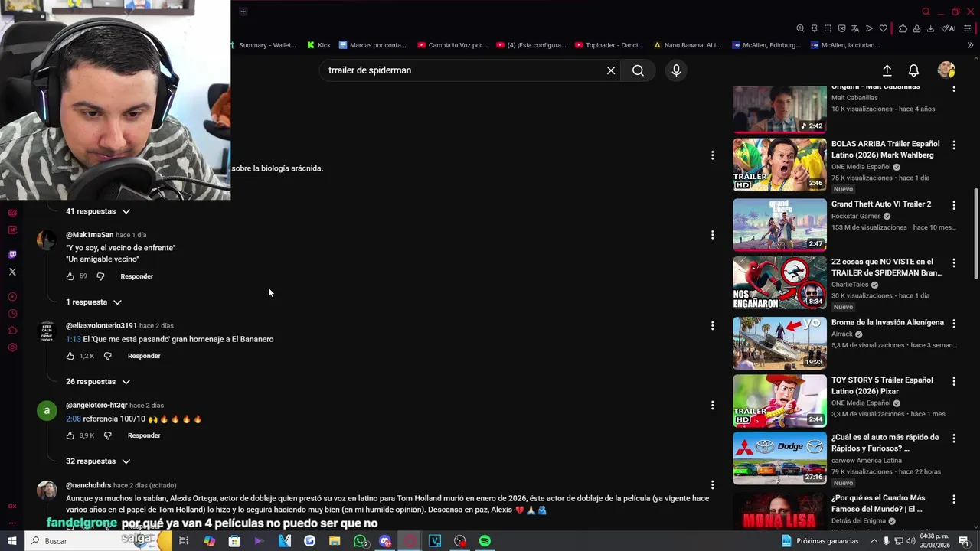
Task: Open File Explorer from the taskbar
Action: 335,541
